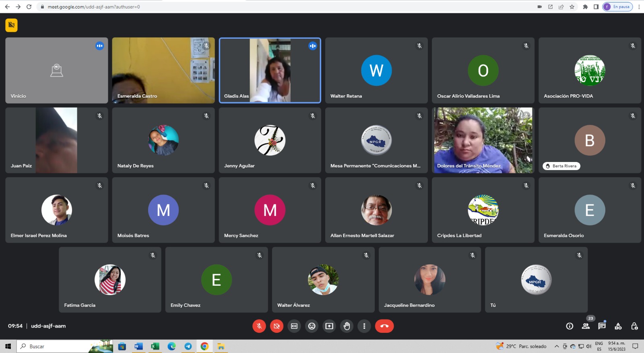Open the Chrome three-dot menu
Image resolution: width=644 pixels, height=353 pixels.
point(639,7)
